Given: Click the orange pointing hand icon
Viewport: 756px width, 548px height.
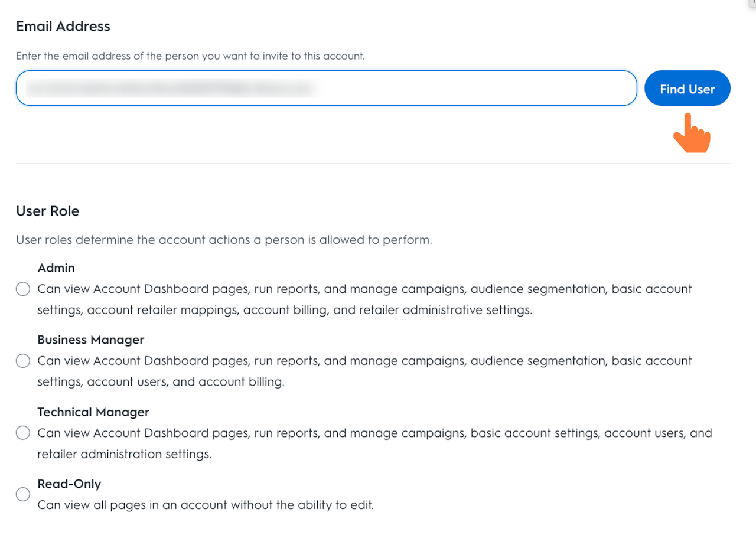Looking at the screenshot, I should click(692, 133).
